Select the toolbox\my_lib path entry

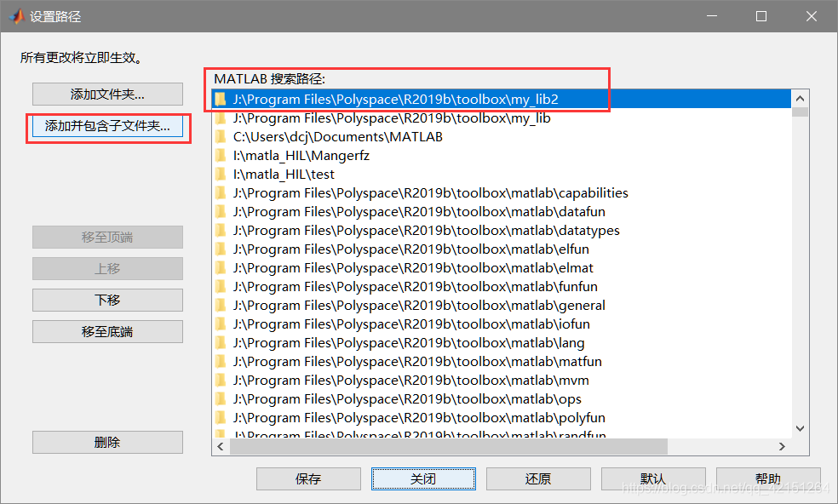(x=502, y=117)
